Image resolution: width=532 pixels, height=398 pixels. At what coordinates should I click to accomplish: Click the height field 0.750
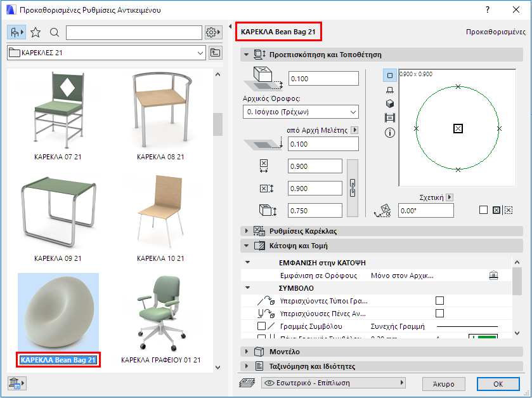coord(315,211)
